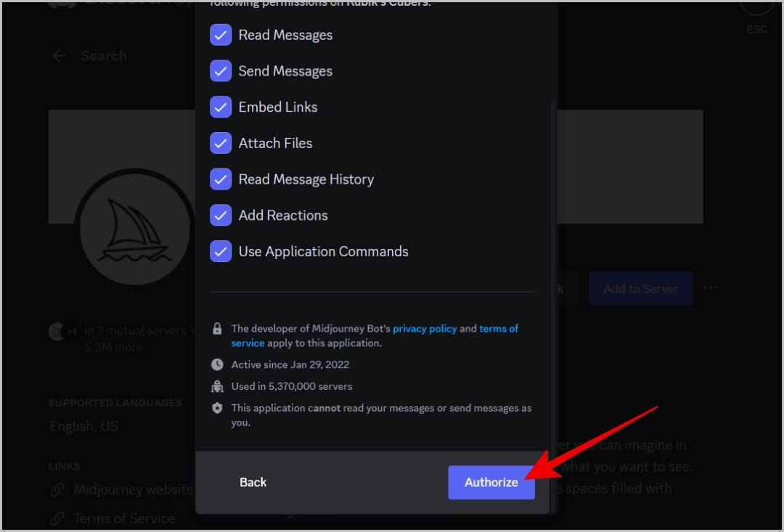Toggle the Add Reactions checkbox
Screen dimensions: 784x532
(221, 216)
